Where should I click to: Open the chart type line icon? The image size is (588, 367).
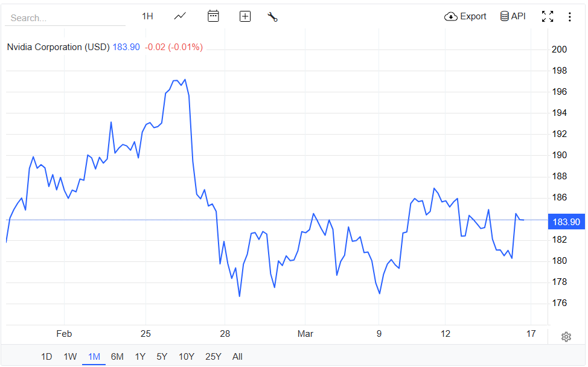point(180,16)
